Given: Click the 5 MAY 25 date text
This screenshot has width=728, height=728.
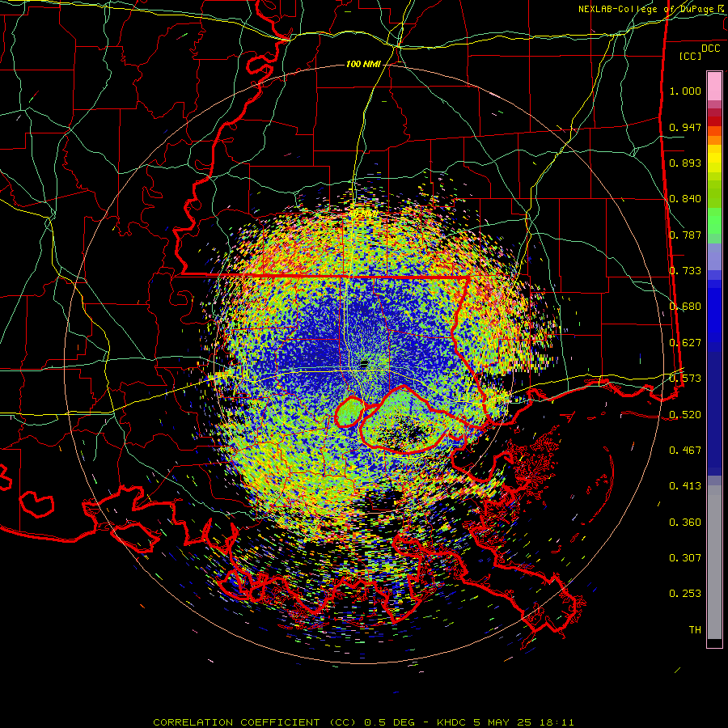Looking at the screenshot, I should tap(503, 722).
